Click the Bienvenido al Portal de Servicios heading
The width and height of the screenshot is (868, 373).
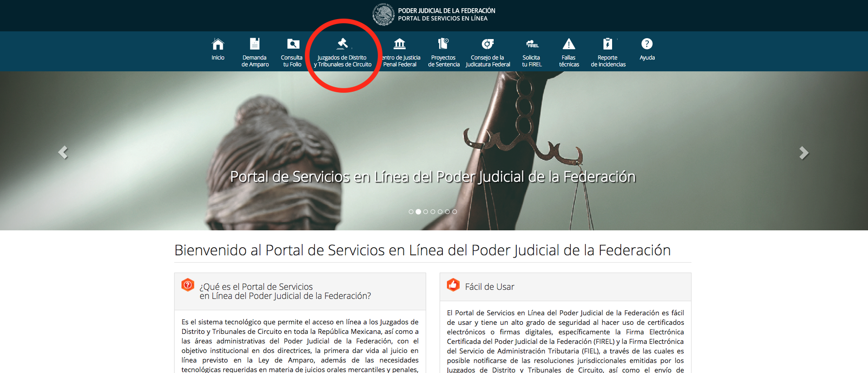[422, 250]
